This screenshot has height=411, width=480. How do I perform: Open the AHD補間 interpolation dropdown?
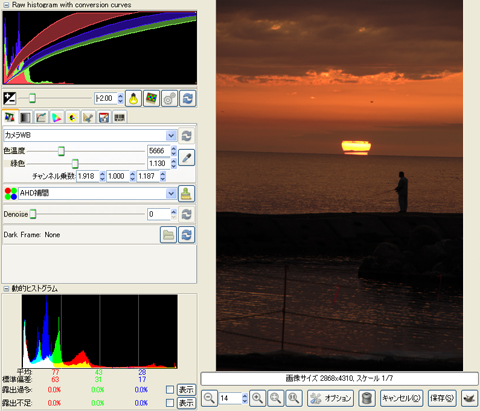point(97,193)
